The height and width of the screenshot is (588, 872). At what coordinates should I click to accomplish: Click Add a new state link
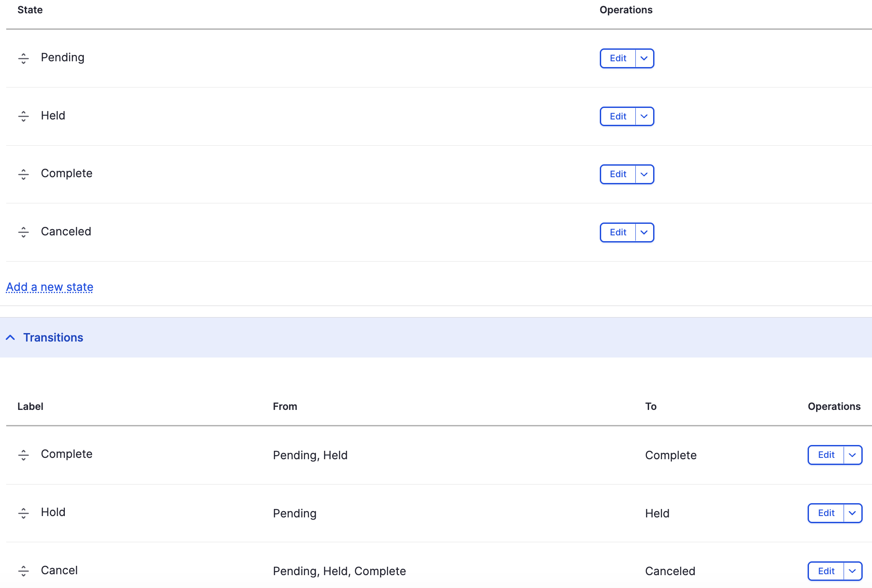tap(50, 287)
